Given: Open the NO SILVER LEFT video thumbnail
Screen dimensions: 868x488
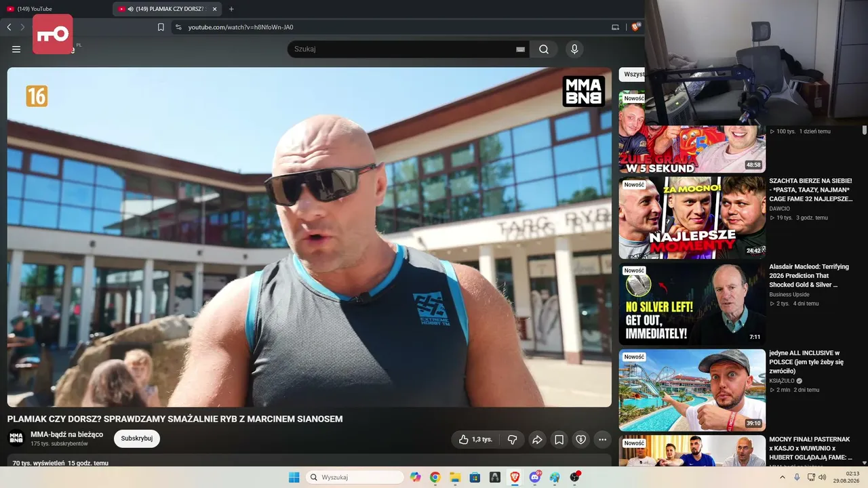Looking at the screenshot, I should tap(692, 304).
